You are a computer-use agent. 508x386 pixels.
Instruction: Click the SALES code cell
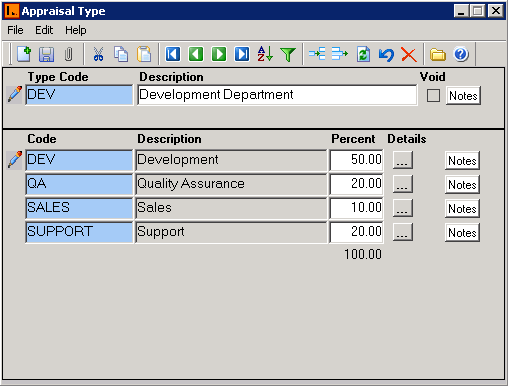pyautogui.click(x=79, y=208)
